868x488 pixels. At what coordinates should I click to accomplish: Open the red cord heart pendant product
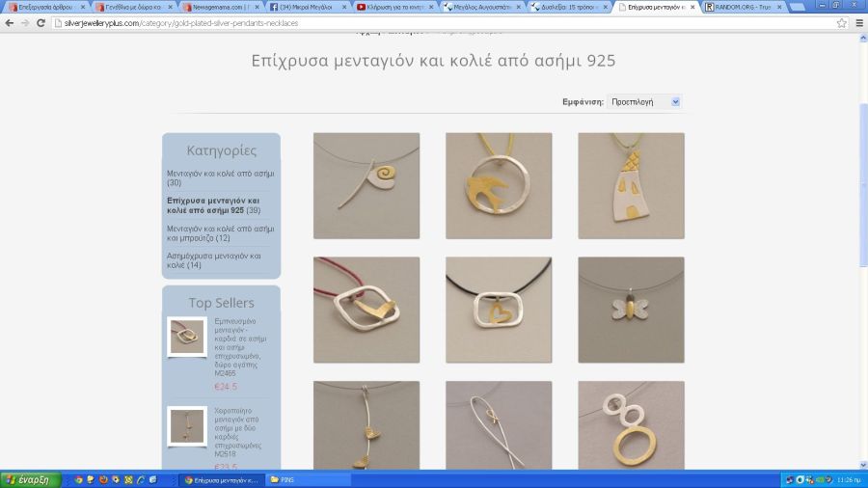click(x=366, y=310)
